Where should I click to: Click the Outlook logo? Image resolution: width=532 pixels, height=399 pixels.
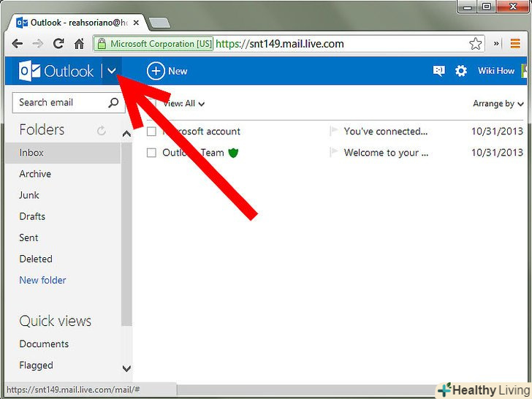click(56, 71)
